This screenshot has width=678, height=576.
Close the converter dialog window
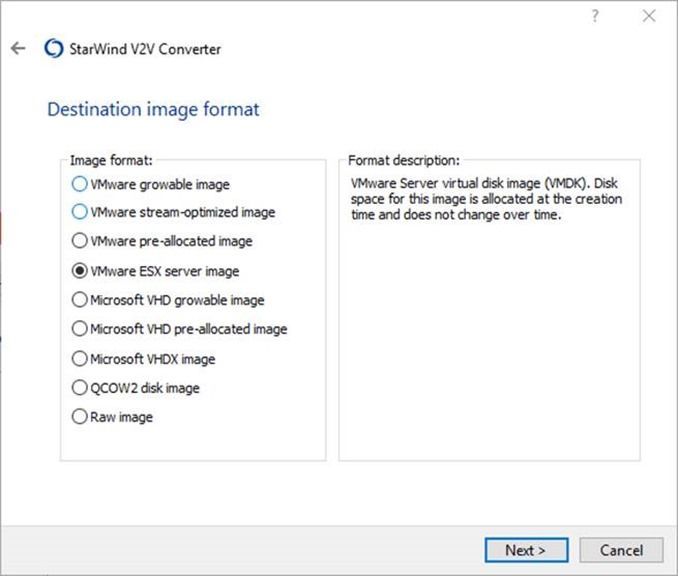coord(649,16)
